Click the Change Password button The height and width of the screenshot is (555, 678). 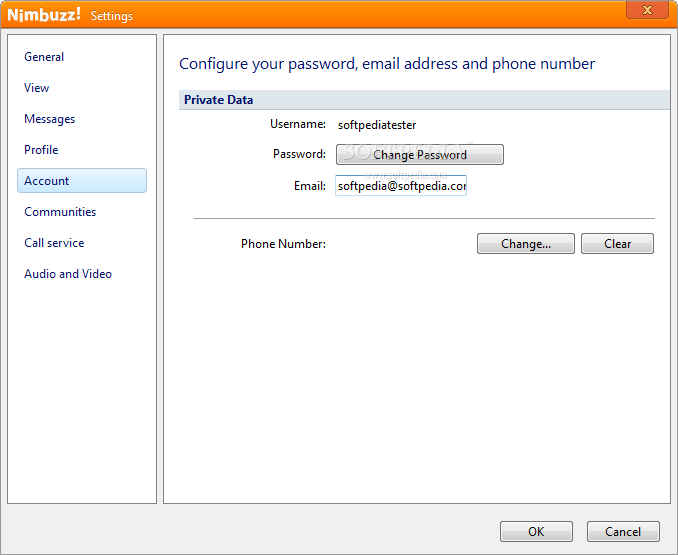(419, 155)
